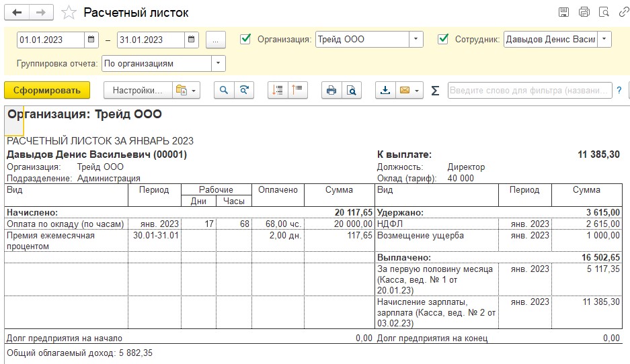Image resolution: width=630 pixels, height=364 pixels.
Task: Click the Сформировать button
Action: pyautogui.click(x=47, y=90)
